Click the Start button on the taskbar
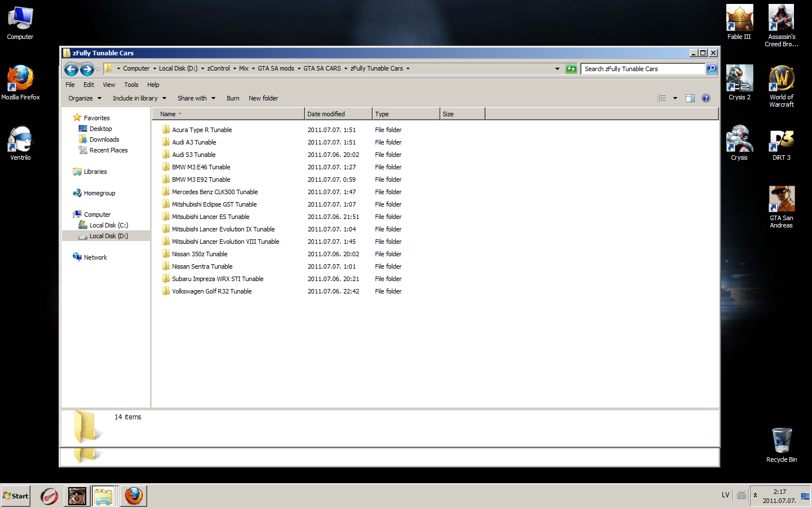This screenshot has height=508, width=812. pos(15,496)
